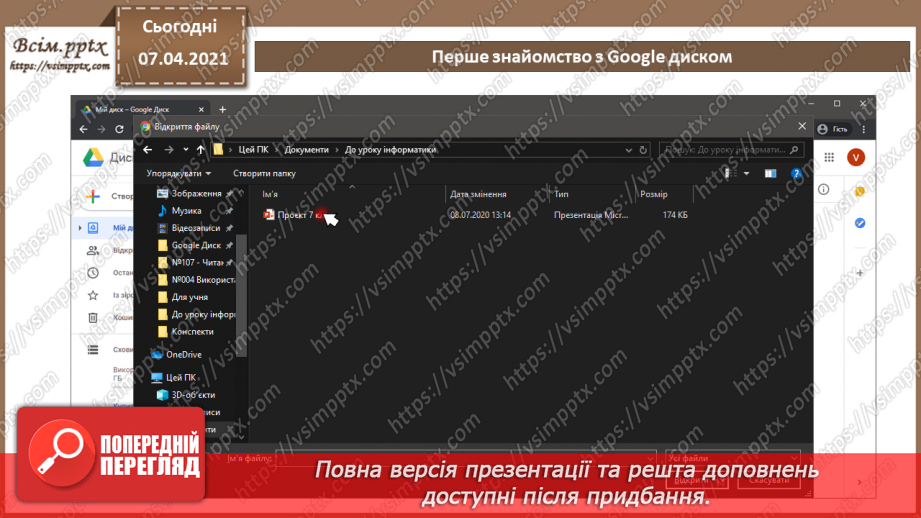Open 'До уроку інфор' navigation folder

(x=196, y=314)
